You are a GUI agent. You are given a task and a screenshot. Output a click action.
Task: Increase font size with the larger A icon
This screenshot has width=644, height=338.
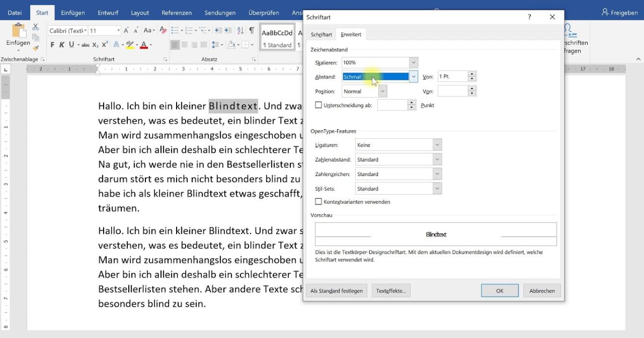126,31
